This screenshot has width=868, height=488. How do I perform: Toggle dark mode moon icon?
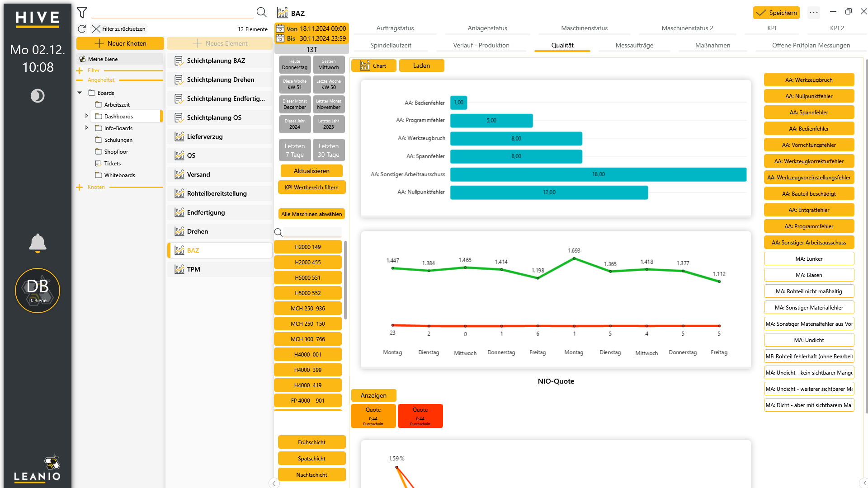click(x=38, y=96)
